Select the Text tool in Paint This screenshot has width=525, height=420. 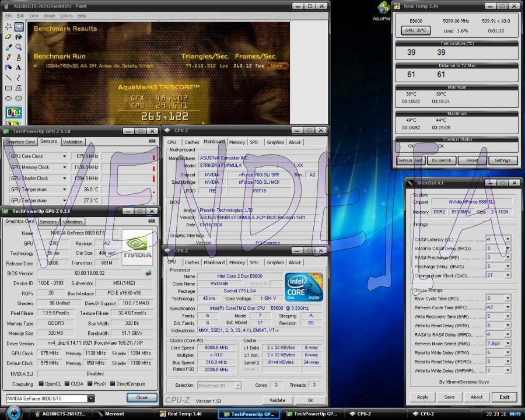(19, 67)
